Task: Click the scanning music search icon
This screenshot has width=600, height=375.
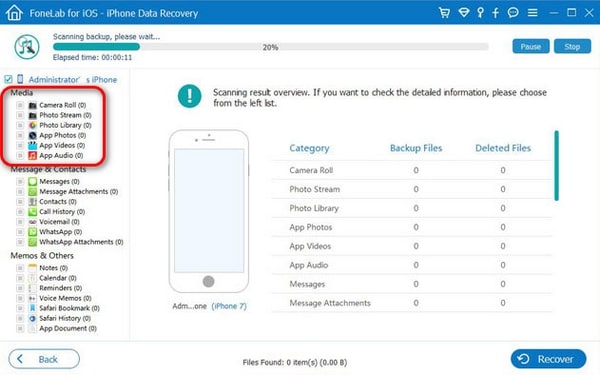Action: click(27, 47)
